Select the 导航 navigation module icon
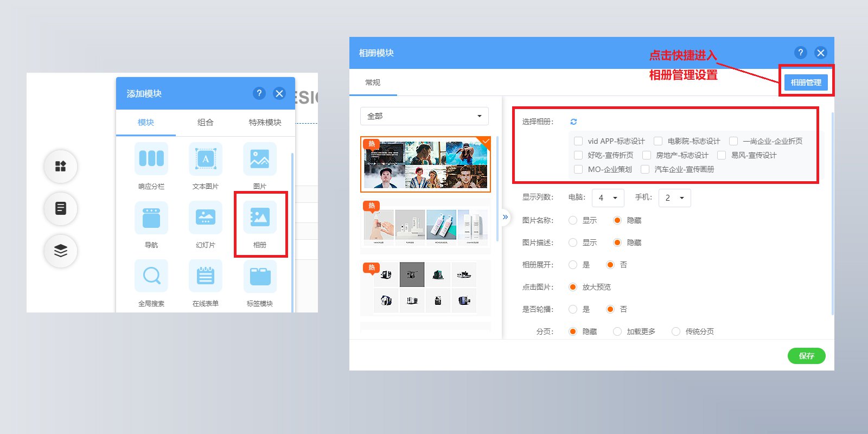 tap(151, 218)
